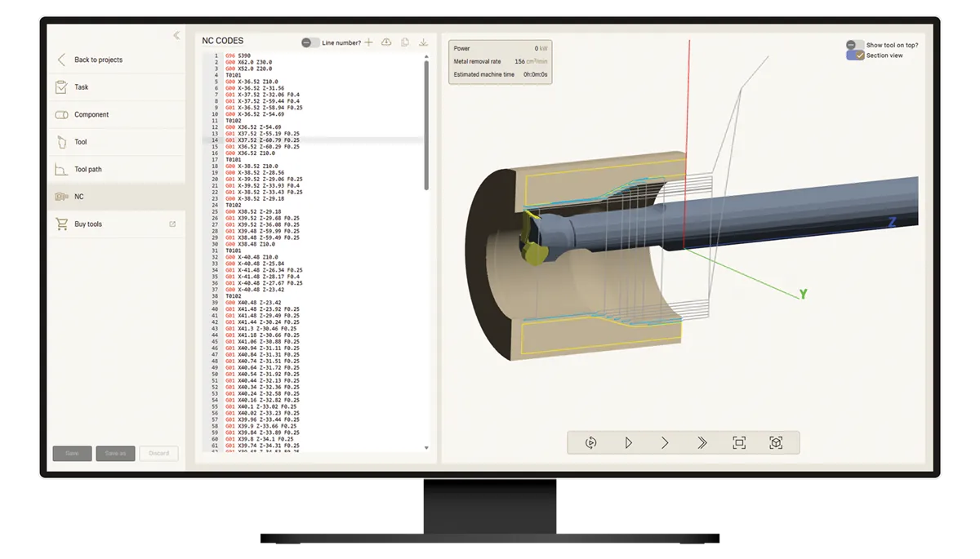Click the cloud download icon above the code

coord(386,42)
